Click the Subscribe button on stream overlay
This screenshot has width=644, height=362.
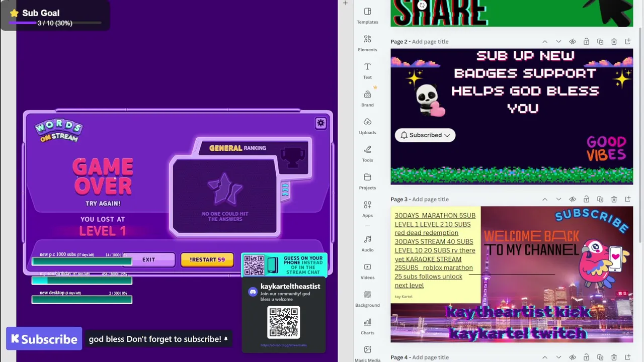pyautogui.click(x=44, y=339)
